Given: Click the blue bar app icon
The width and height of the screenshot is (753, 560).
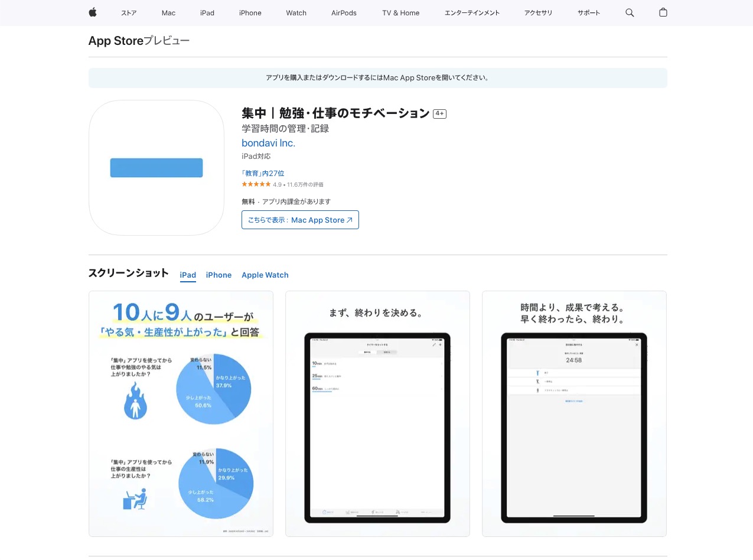Looking at the screenshot, I should click(x=157, y=168).
